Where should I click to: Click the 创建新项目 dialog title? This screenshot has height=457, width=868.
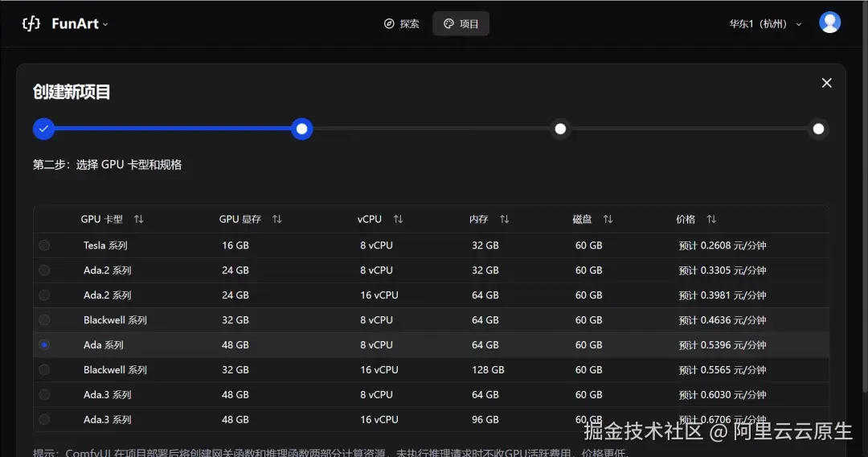pyautogui.click(x=72, y=92)
